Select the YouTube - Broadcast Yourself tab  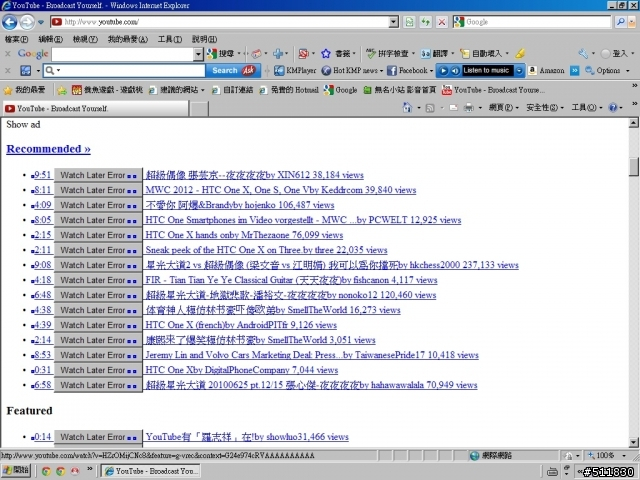[96, 109]
